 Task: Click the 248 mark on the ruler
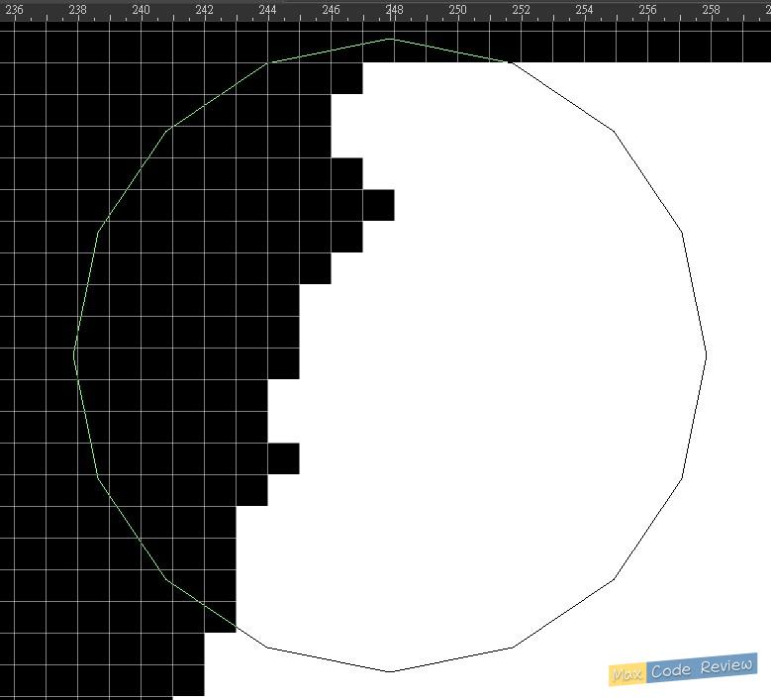pos(394,10)
